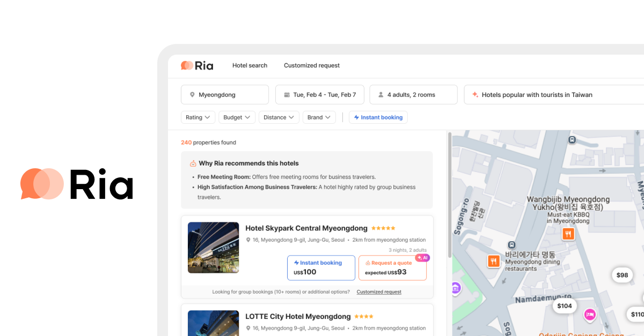This screenshot has height=336, width=644.
Task: Click the Free Meeting Room bullet text
Action: point(287,177)
